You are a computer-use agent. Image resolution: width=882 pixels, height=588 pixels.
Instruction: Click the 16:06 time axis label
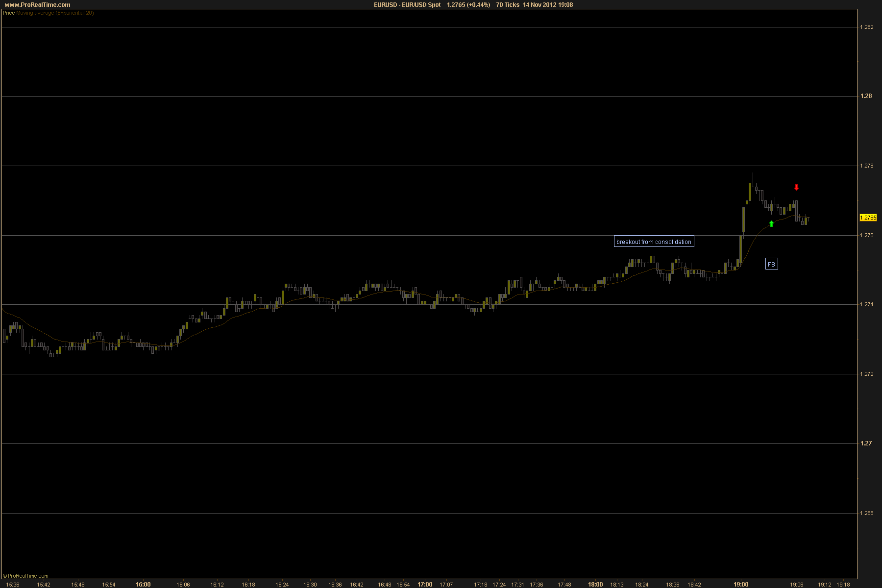[x=183, y=585]
